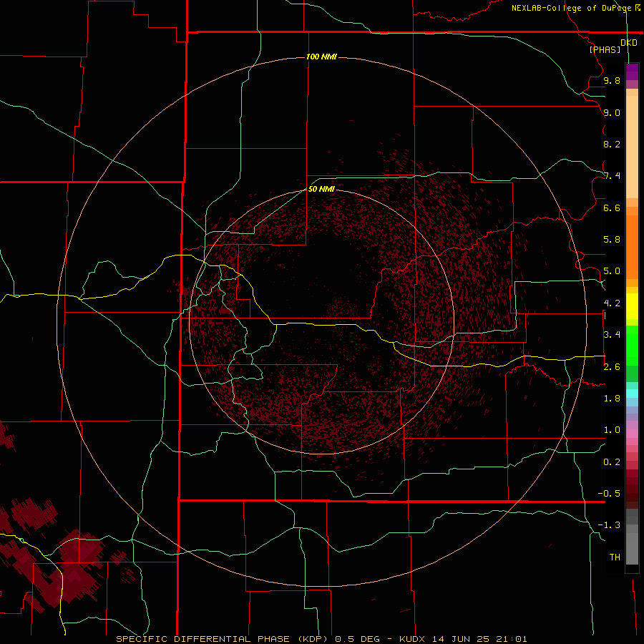This screenshot has height=644, width=644.
Task: Click the 8.2 value on the color scale
Action: (612, 144)
